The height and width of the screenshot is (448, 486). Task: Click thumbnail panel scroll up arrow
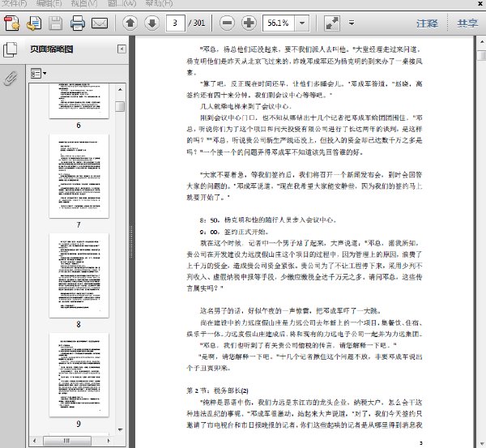click(120, 90)
